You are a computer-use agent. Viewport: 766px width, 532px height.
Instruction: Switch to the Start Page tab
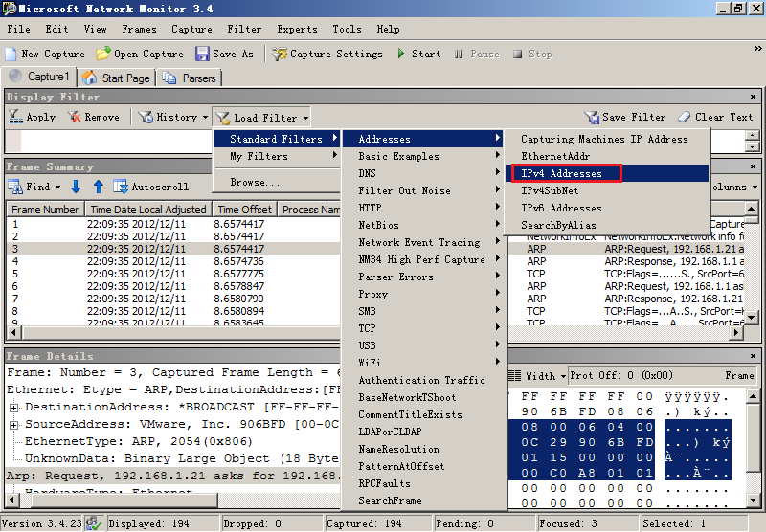click(117, 78)
